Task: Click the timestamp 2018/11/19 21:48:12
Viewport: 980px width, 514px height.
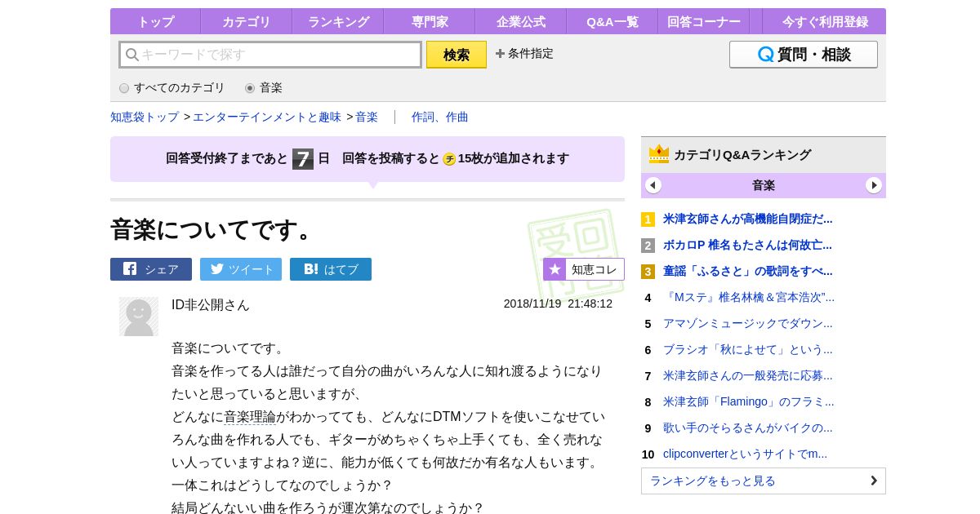Action: pyautogui.click(x=558, y=304)
